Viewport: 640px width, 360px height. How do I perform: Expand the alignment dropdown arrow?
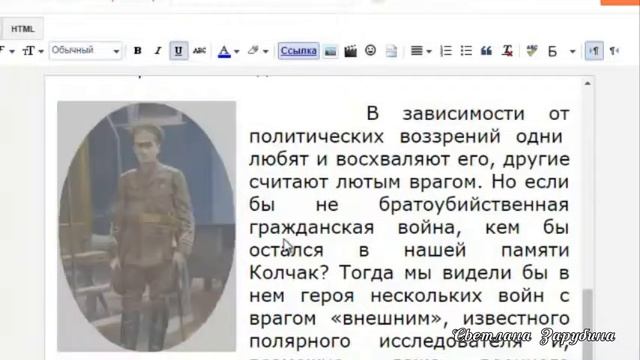429,51
